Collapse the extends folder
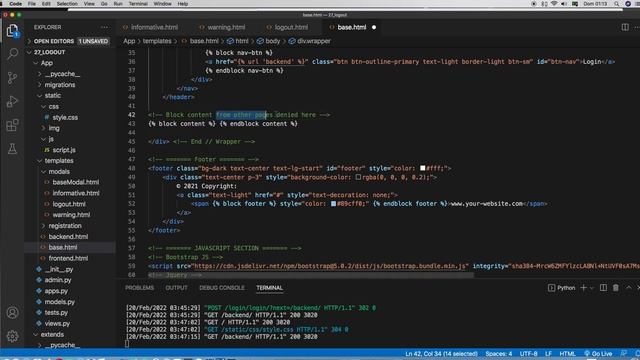Screen dimensions: 640x360 click(x=52, y=334)
